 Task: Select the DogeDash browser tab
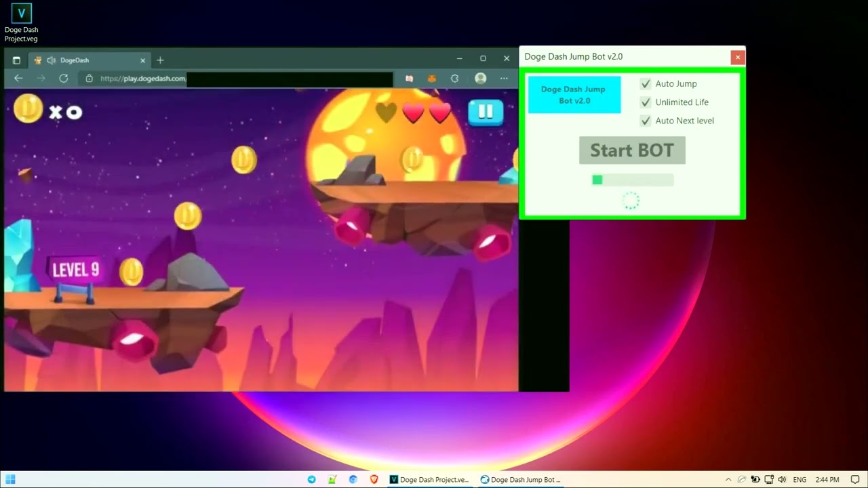coord(89,60)
